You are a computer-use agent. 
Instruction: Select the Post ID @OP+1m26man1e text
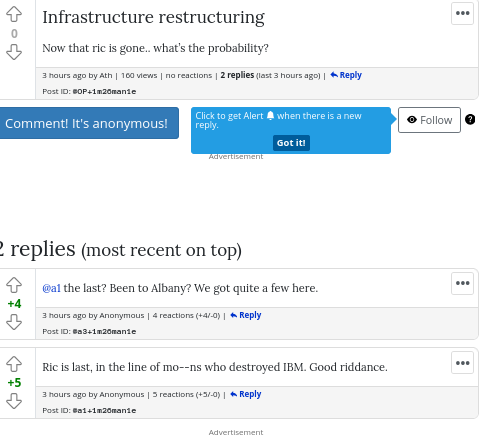[x=104, y=92]
